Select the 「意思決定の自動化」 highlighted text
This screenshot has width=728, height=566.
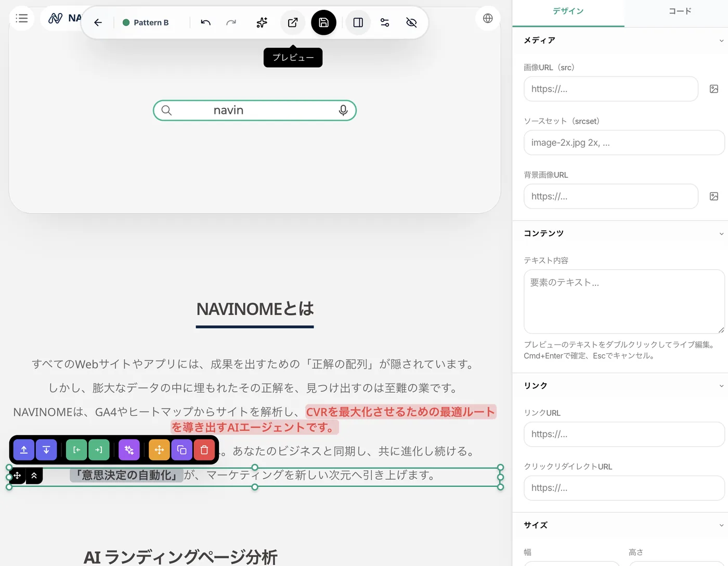127,475
